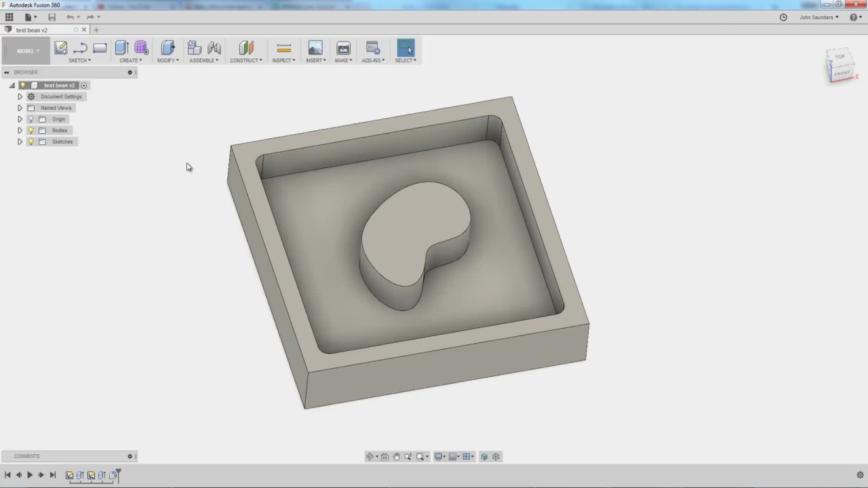Click the TOP face of the ViewCube

click(840, 57)
